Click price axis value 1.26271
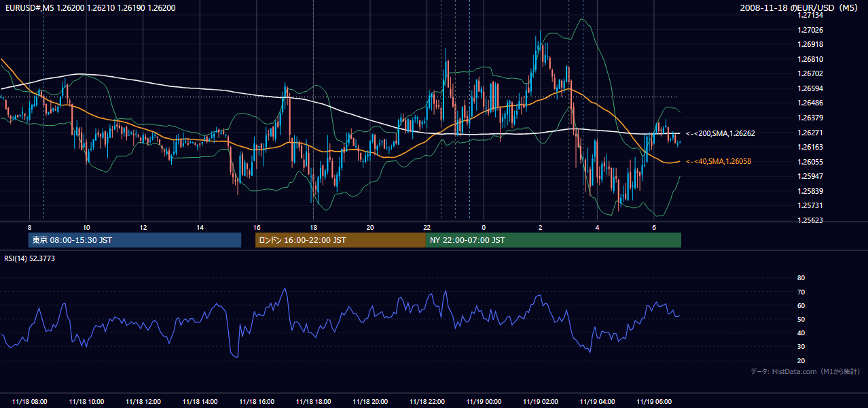The height and width of the screenshot is (408, 868). tap(810, 133)
